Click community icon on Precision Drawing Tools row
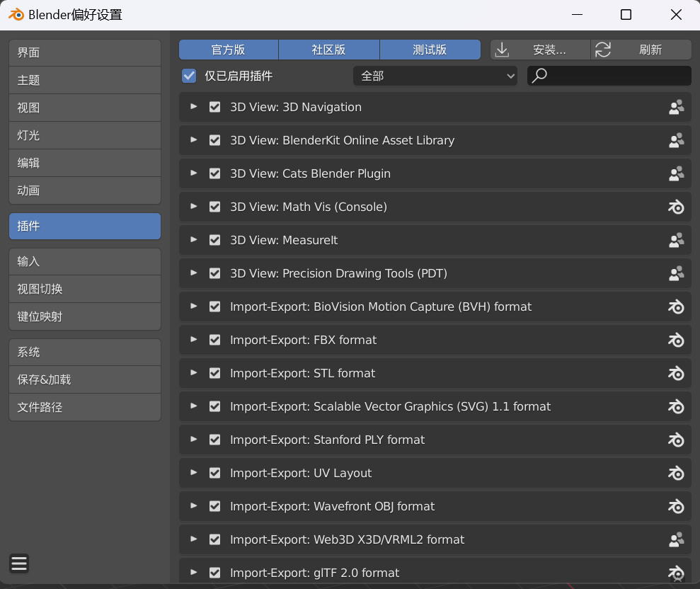The width and height of the screenshot is (700, 589). click(x=677, y=273)
